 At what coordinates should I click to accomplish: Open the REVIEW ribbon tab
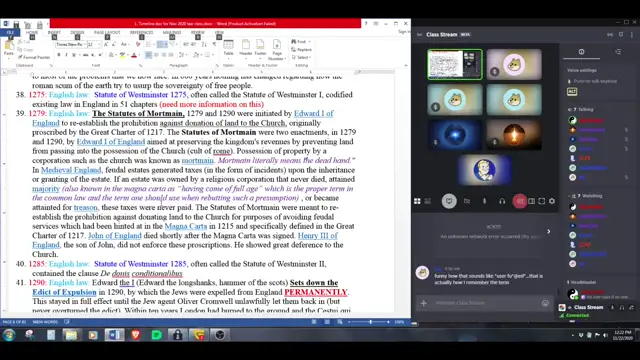[198, 32]
